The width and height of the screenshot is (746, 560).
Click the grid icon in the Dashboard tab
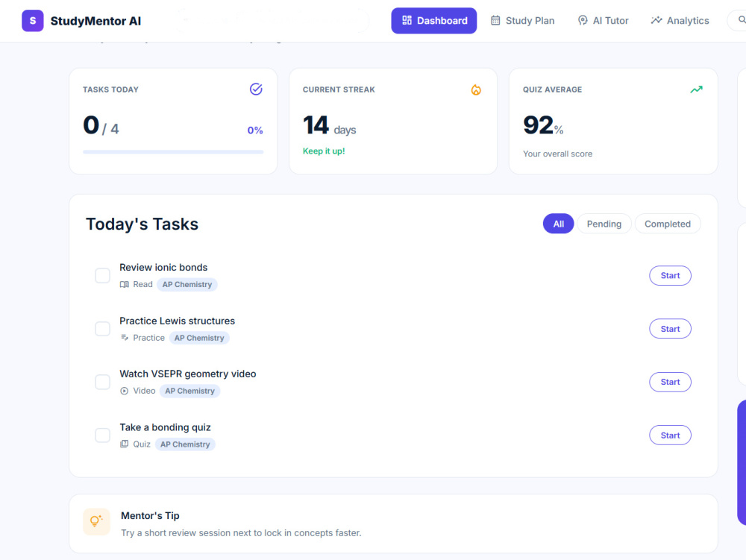pyautogui.click(x=407, y=20)
